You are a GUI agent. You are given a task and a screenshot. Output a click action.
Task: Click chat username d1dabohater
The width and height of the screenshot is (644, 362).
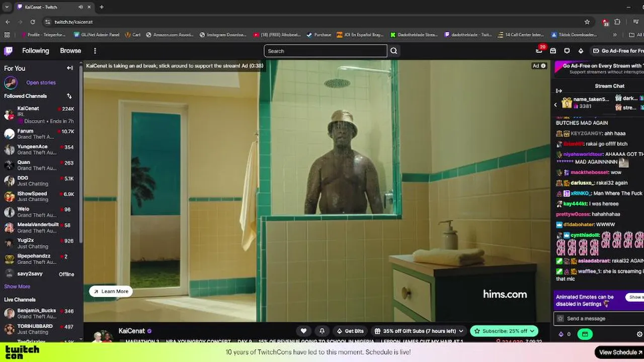tap(579, 224)
